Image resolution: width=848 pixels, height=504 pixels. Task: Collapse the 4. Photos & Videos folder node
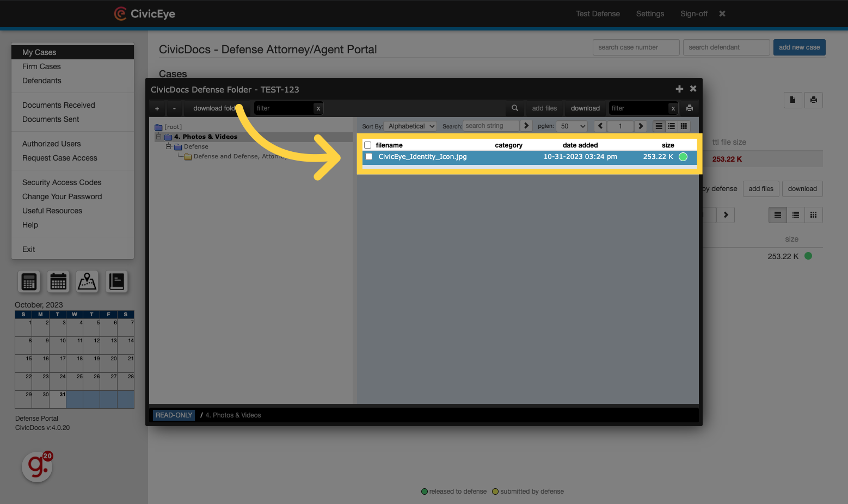click(x=159, y=137)
